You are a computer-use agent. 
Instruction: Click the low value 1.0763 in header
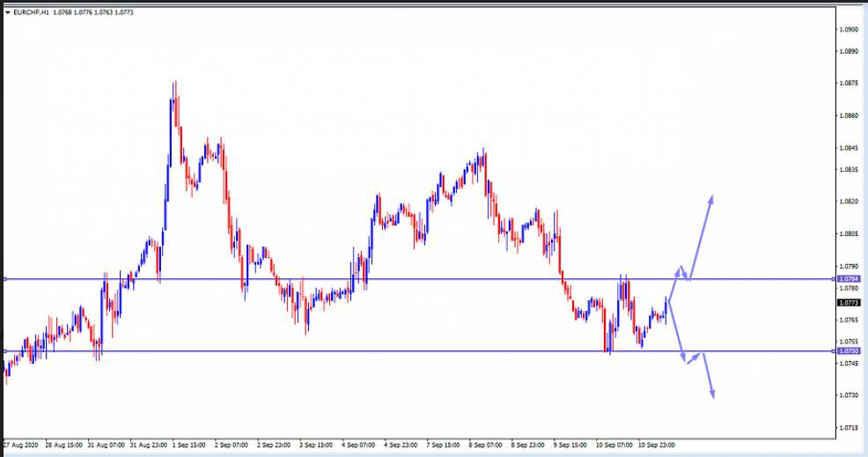click(x=103, y=12)
